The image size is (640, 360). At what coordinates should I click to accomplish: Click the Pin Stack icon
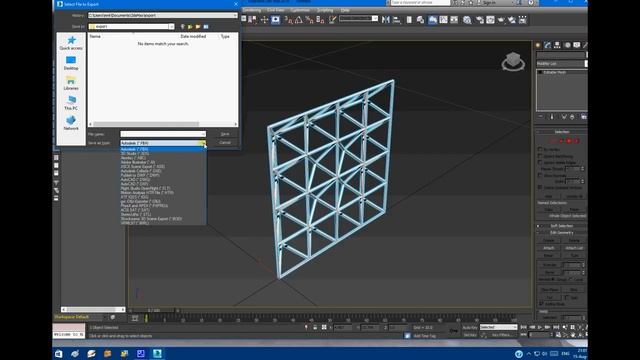[541, 117]
